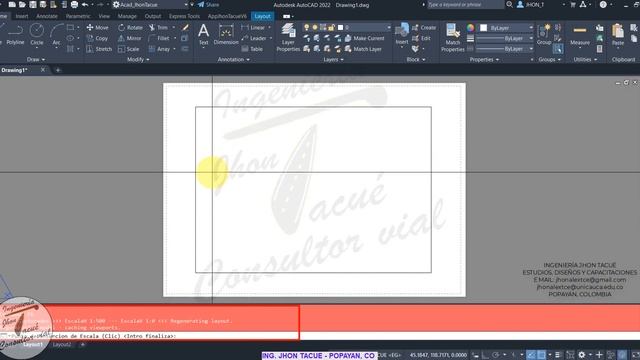
Task: Expand the Block panel
Action: [416, 59]
